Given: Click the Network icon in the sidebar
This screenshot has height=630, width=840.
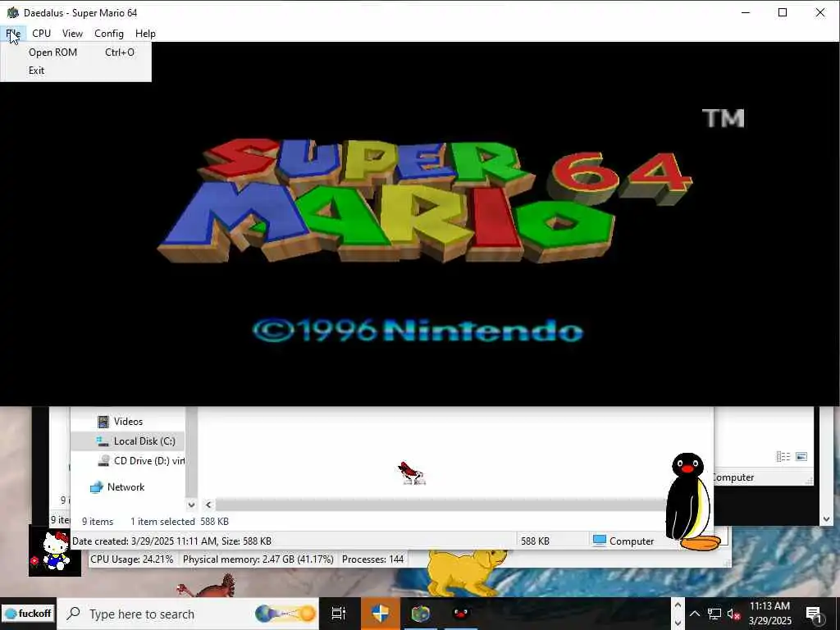Looking at the screenshot, I should pos(97,487).
